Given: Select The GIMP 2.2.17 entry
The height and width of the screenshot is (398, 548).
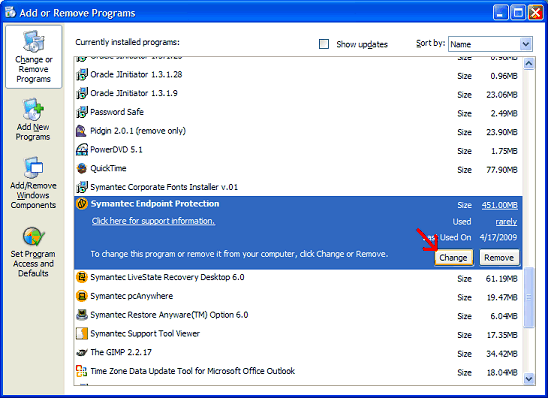Looking at the screenshot, I should coord(298,353).
